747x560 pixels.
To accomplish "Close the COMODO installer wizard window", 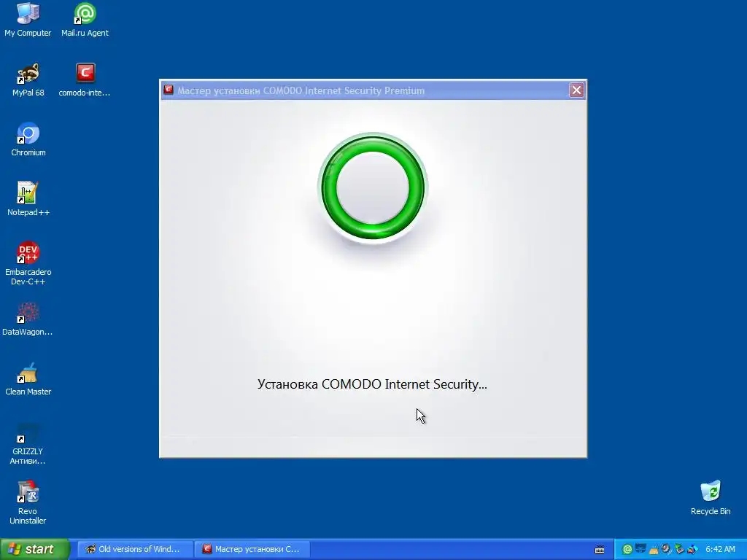I will [x=576, y=90].
